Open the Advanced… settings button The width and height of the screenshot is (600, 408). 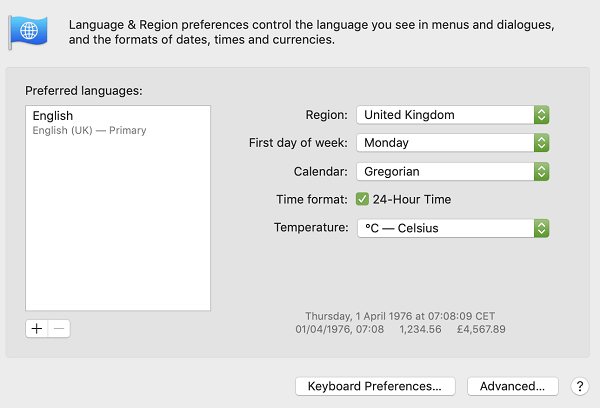point(512,386)
